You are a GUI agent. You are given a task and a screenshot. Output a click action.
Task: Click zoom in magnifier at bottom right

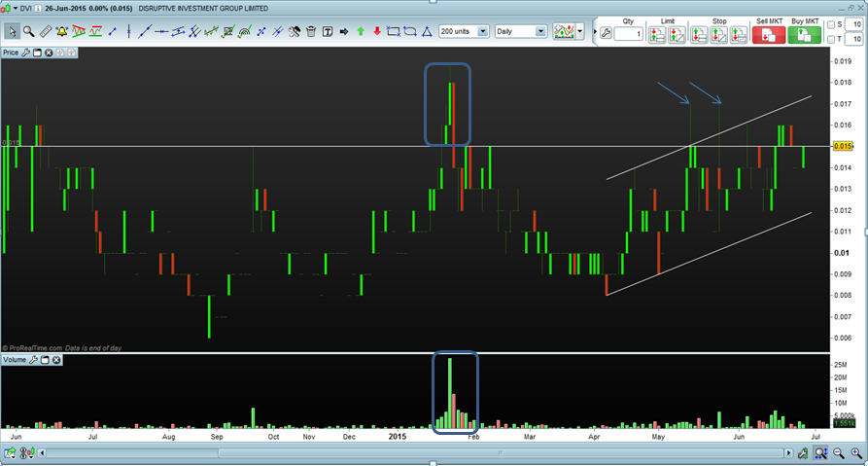point(856,453)
